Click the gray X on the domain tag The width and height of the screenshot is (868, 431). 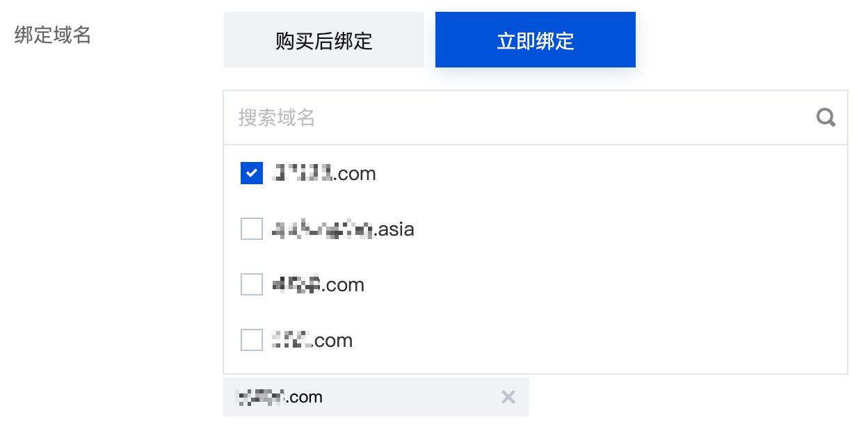pyautogui.click(x=508, y=397)
